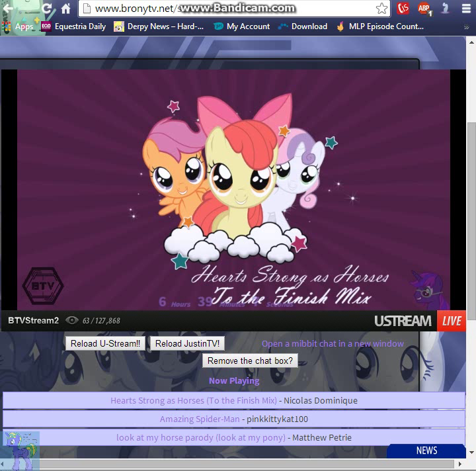Click the red LIVE indicator
Viewport: 476px width, 471px height.
(452, 321)
